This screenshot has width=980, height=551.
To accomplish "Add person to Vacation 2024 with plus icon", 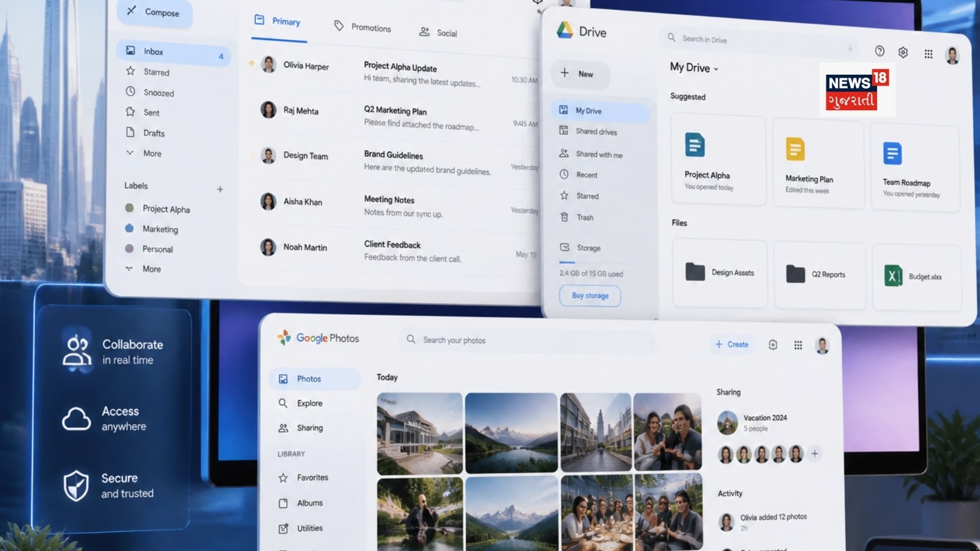I will [x=815, y=454].
